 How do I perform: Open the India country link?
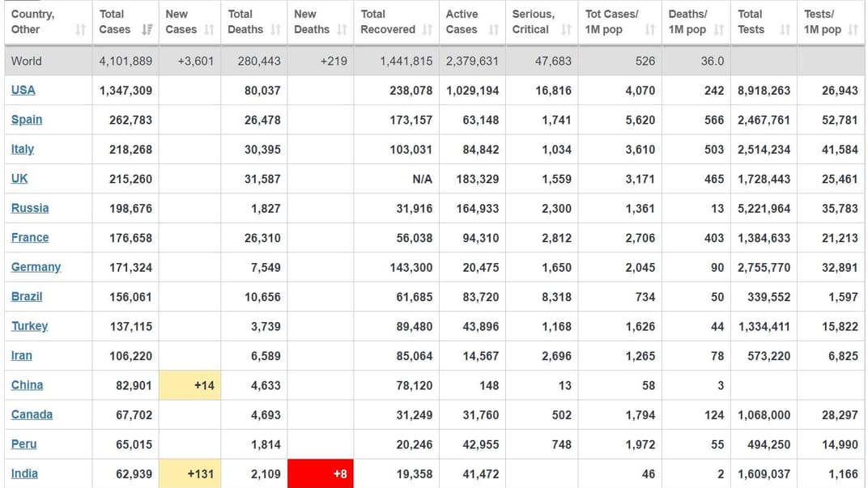point(24,473)
